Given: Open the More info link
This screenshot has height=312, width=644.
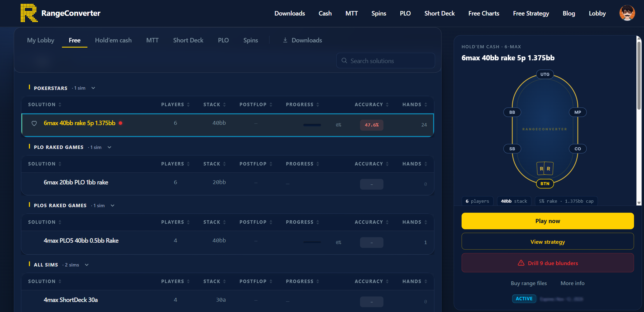Looking at the screenshot, I should [572, 283].
